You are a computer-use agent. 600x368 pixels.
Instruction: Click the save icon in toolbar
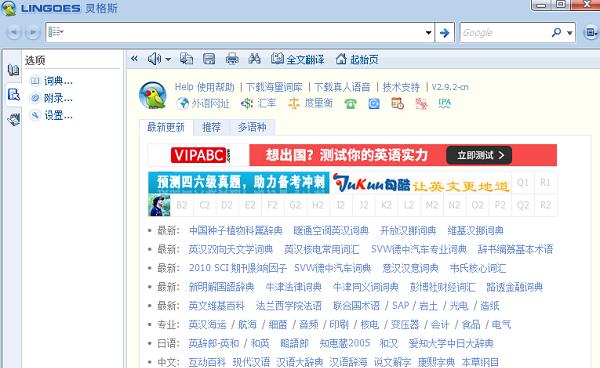(209, 59)
